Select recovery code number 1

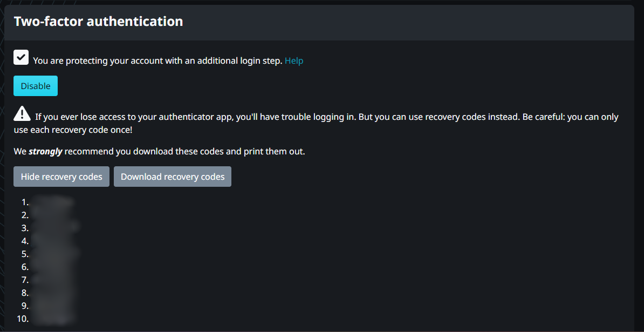[52, 202]
